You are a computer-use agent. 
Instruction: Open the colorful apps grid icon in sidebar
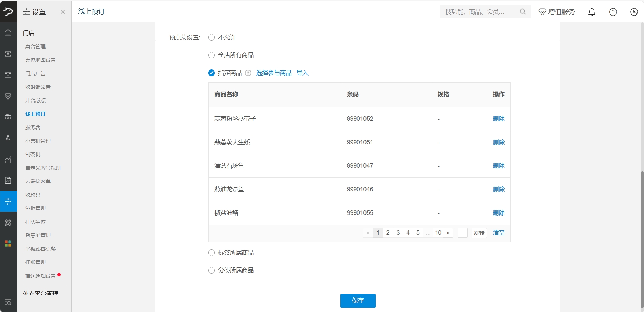click(8, 244)
